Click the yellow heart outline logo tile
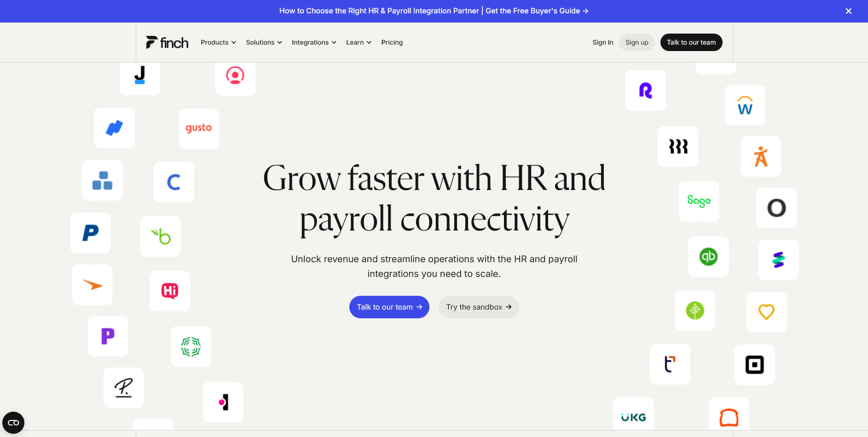 [766, 312]
